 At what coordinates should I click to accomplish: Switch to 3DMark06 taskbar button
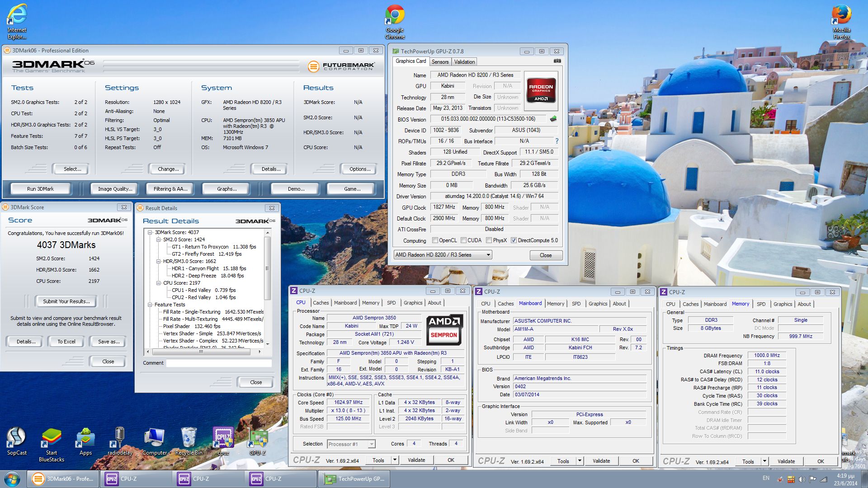pyautogui.click(x=63, y=479)
